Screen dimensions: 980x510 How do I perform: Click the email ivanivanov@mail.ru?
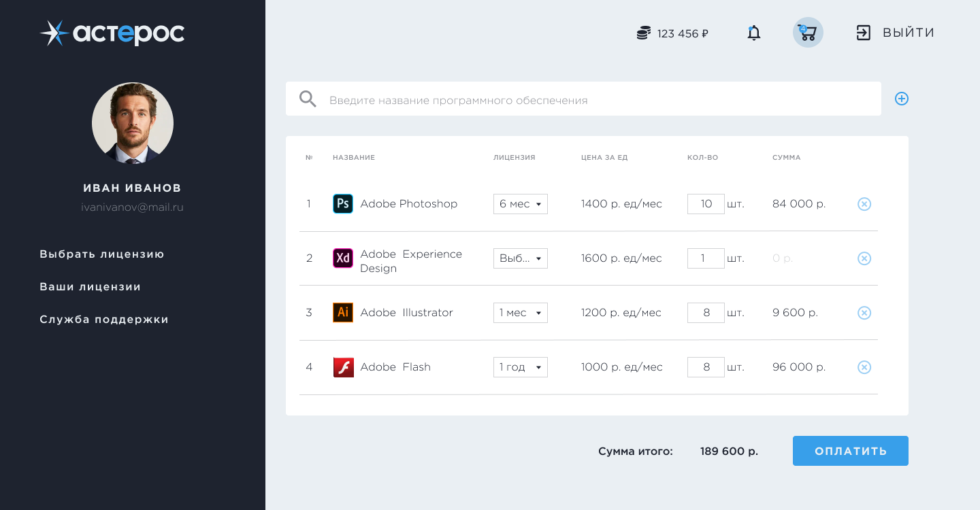point(133,207)
